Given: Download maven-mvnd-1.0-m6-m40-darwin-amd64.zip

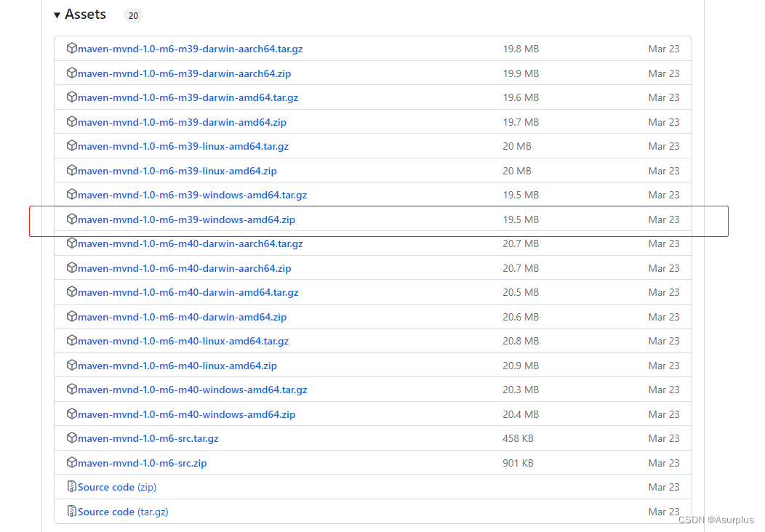Looking at the screenshot, I should (x=182, y=317).
